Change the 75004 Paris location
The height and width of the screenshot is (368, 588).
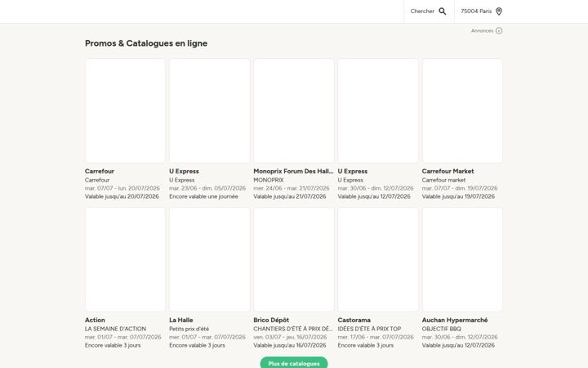click(481, 11)
